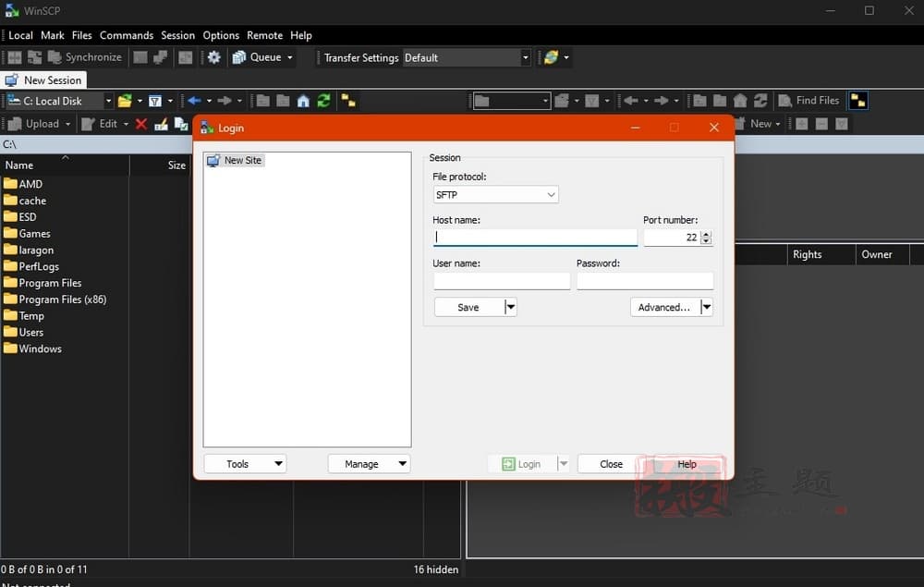Toggle remote directory tree icon

(x=858, y=101)
